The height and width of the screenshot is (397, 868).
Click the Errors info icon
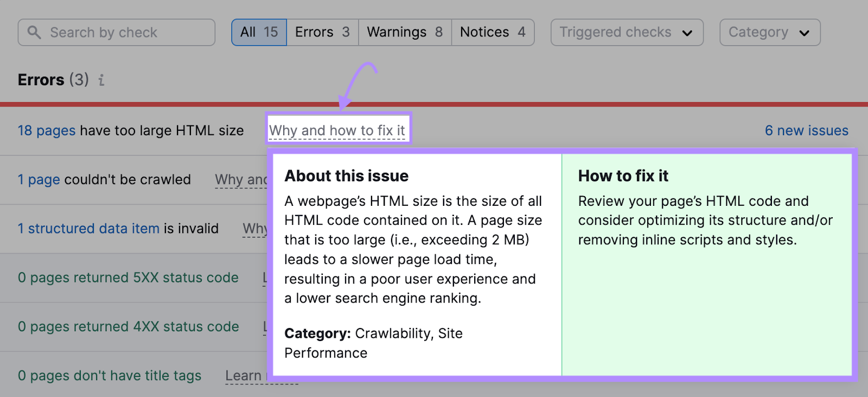tap(101, 80)
